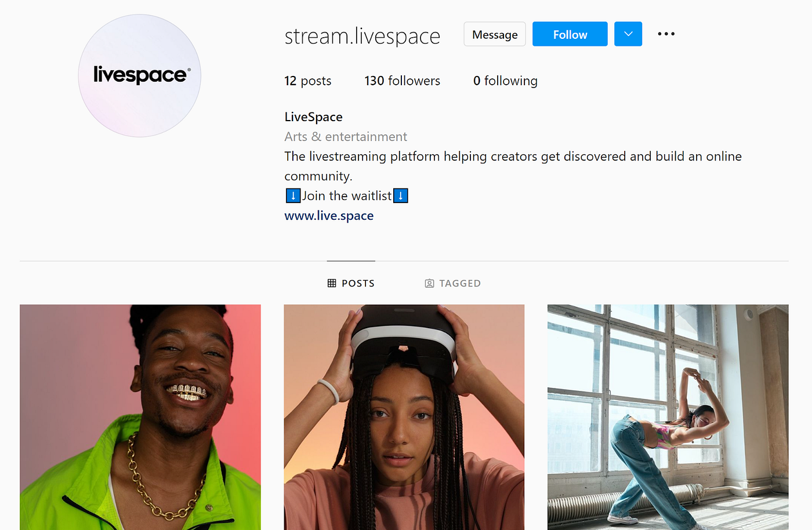
Task: Click the 'Join the waitlist' bio line
Action: [347, 196]
